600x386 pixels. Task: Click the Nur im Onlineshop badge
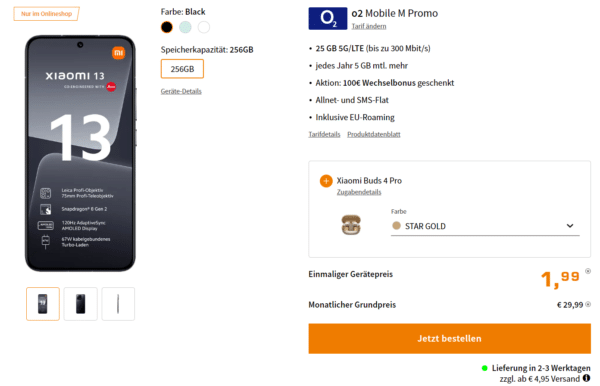(x=46, y=14)
